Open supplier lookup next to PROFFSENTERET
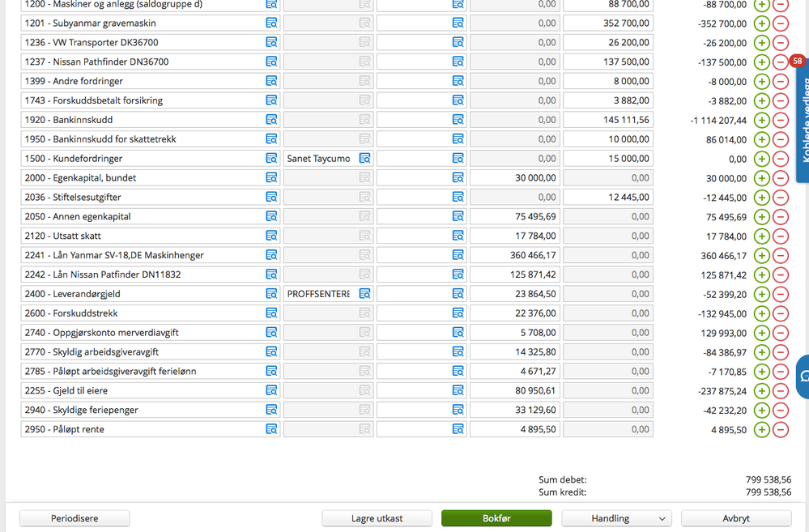 tap(364, 294)
